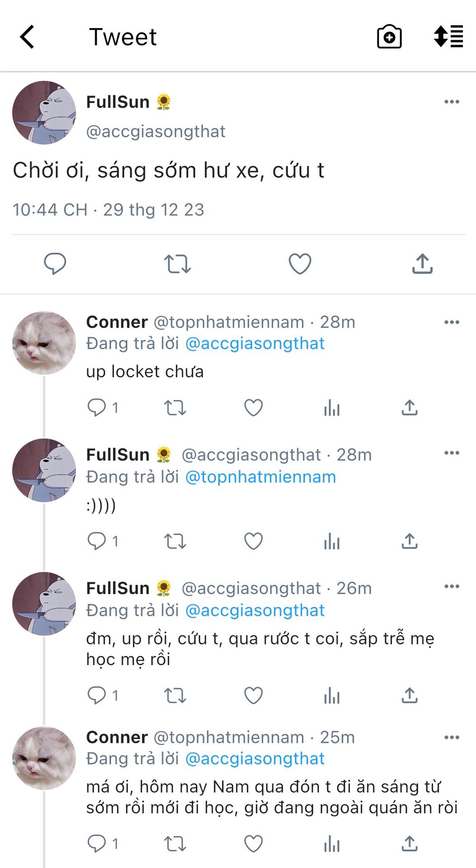Like the main FullSun tweet
Viewport: 476px width, 868px height.
300,264
